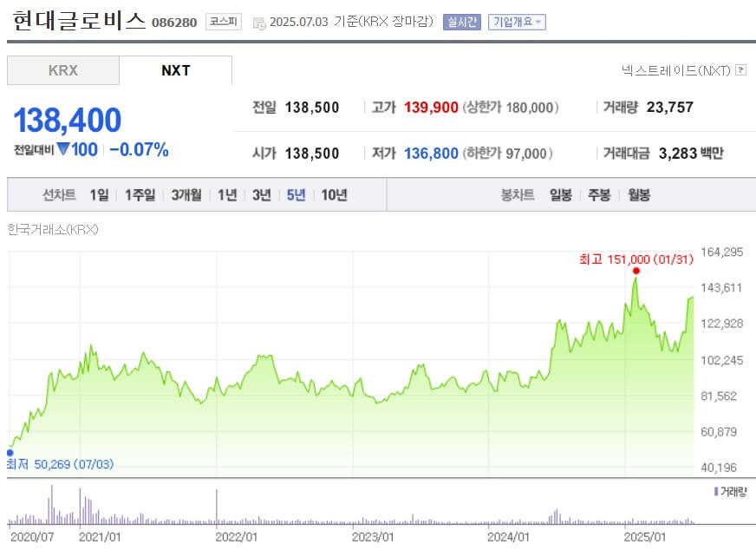Image resolution: width=756 pixels, height=551 pixels.
Task: Click the 최저 50,269 (07/03) label
Action: (61, 464)
